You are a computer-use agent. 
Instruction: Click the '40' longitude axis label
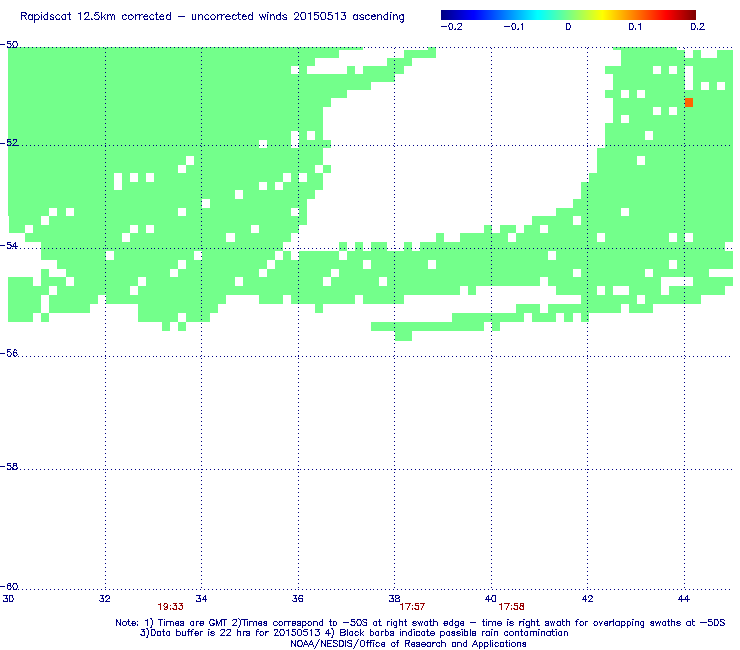point(491,599)
